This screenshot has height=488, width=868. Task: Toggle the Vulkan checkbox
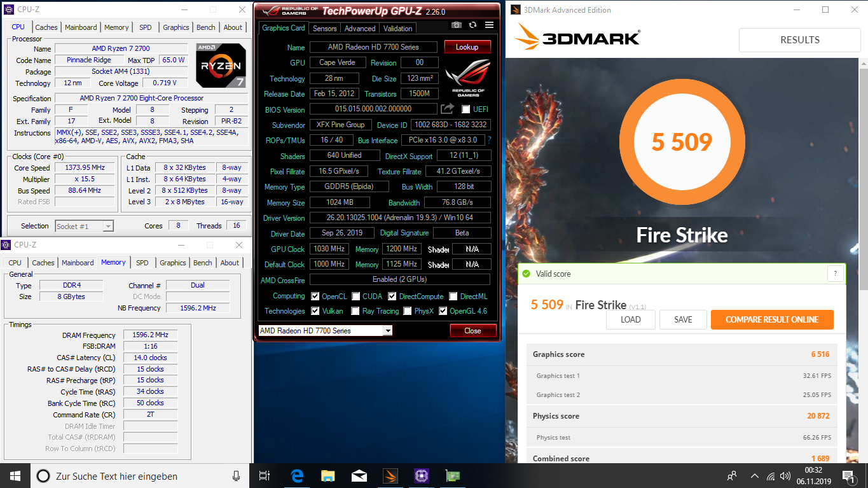pyautogui.click(x=315, y=311)
